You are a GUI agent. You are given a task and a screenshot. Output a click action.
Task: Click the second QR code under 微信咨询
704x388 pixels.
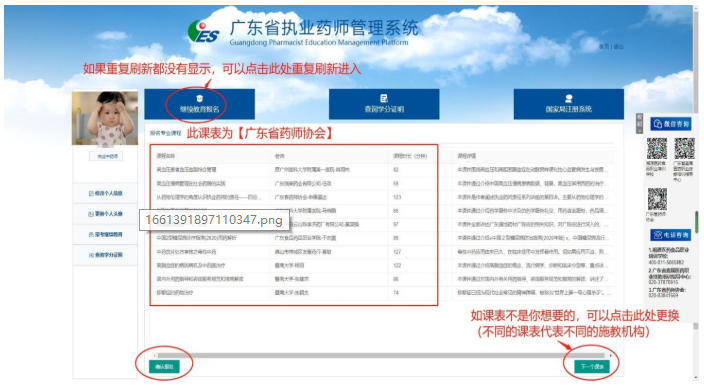click(684, 149)
